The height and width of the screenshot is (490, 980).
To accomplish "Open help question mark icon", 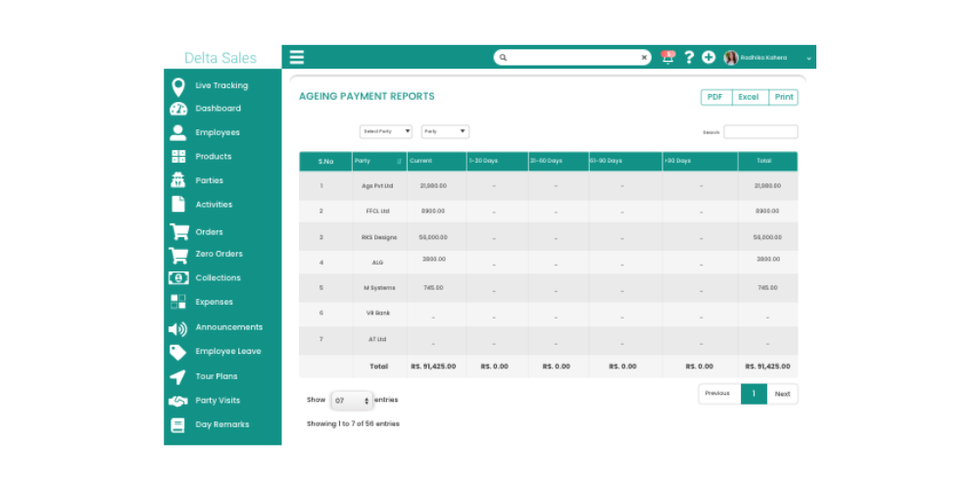I will click(x=689, y=58).
